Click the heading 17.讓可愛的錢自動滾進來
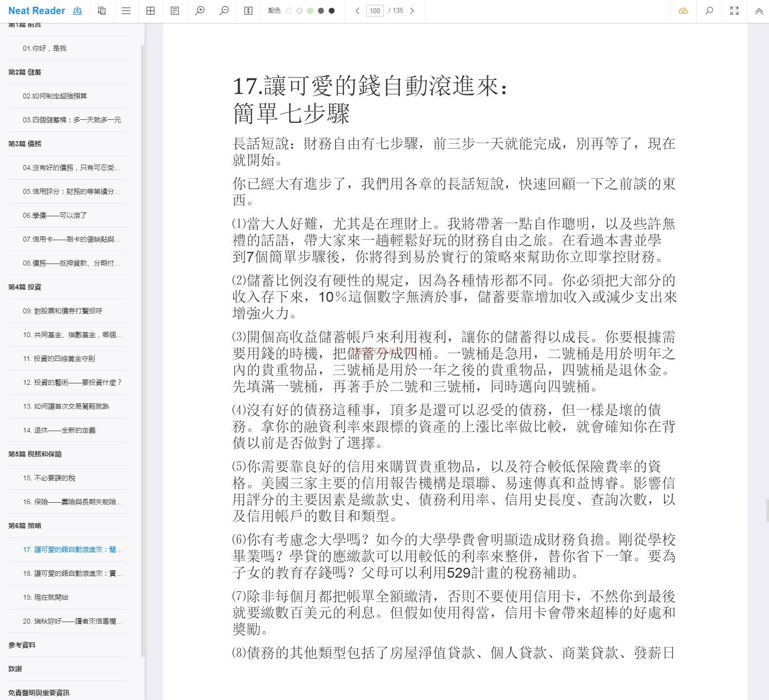Image resolution: width=769 pixels, height=700 pixels. pos(372,100)
